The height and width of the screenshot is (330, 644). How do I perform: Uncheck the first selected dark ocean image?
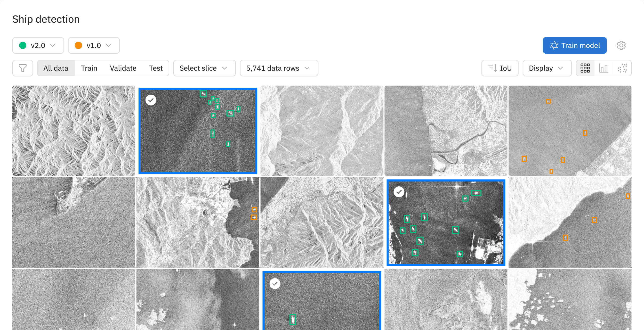tap(151, 100)
